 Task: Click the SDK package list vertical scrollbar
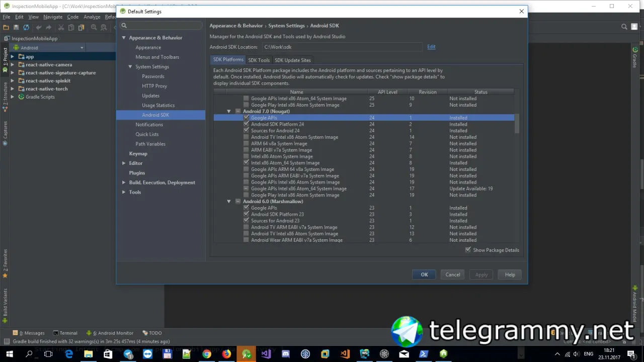pyautogui.click(x=516, y=124)
